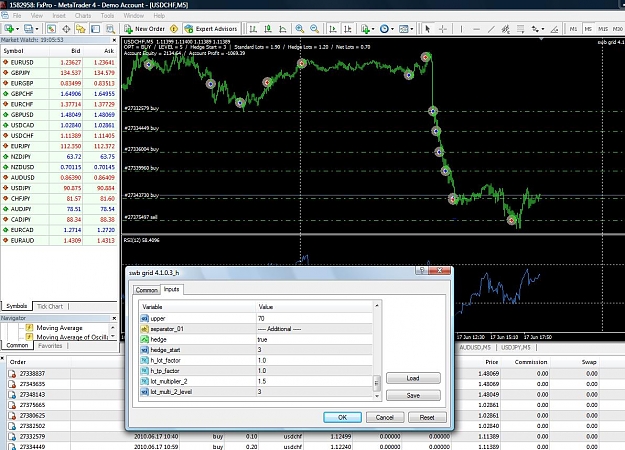This screenshot has height=450, width=625.
Task: Open the profiles dropdown arrow in toolbar
Action: [37, 29]
